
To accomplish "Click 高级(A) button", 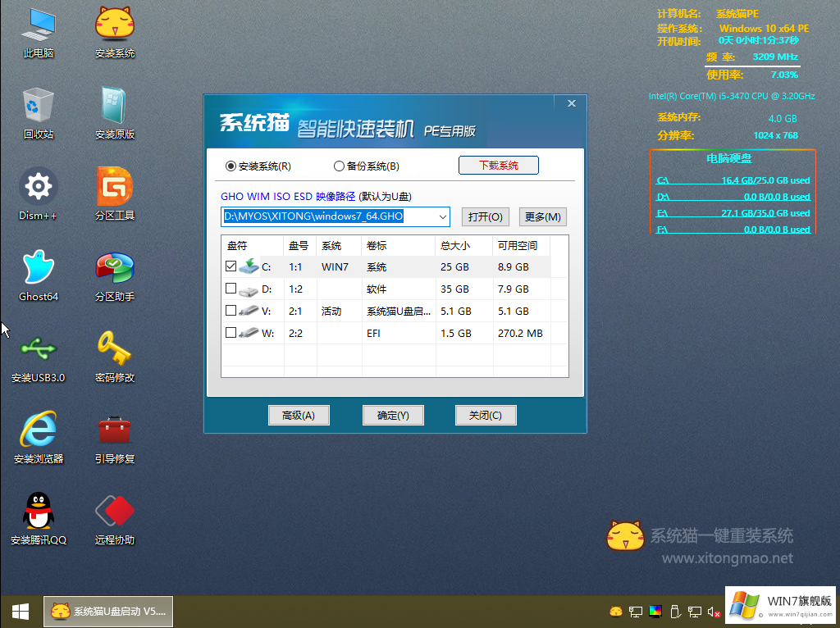I will click(299, 415).
